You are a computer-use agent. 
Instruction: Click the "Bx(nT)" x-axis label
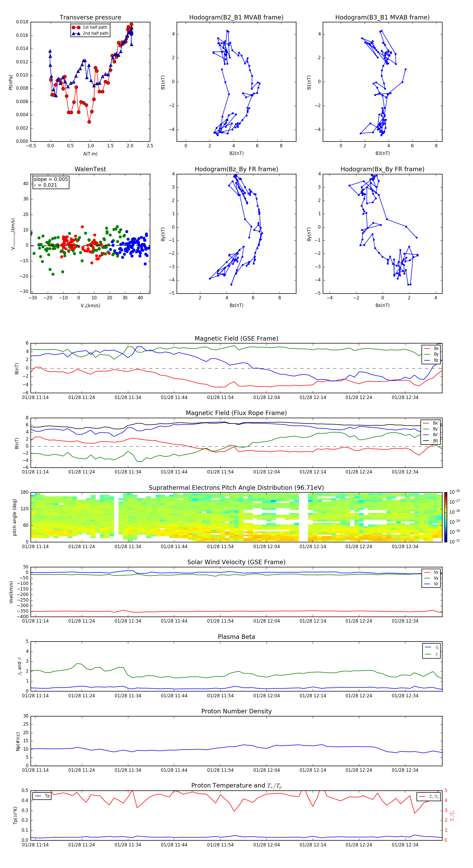pos(382,305)
